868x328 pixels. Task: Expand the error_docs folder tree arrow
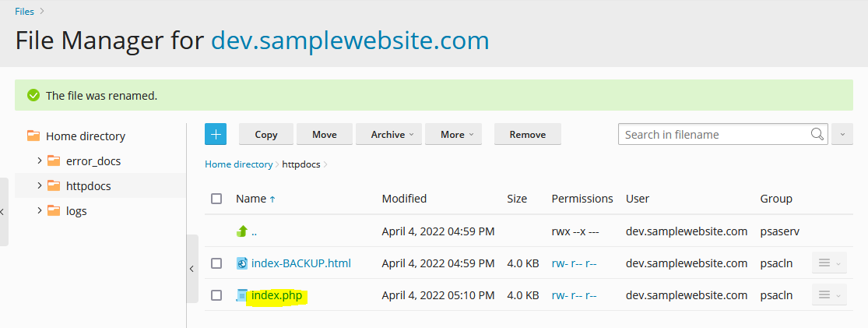tap(39, 160)
